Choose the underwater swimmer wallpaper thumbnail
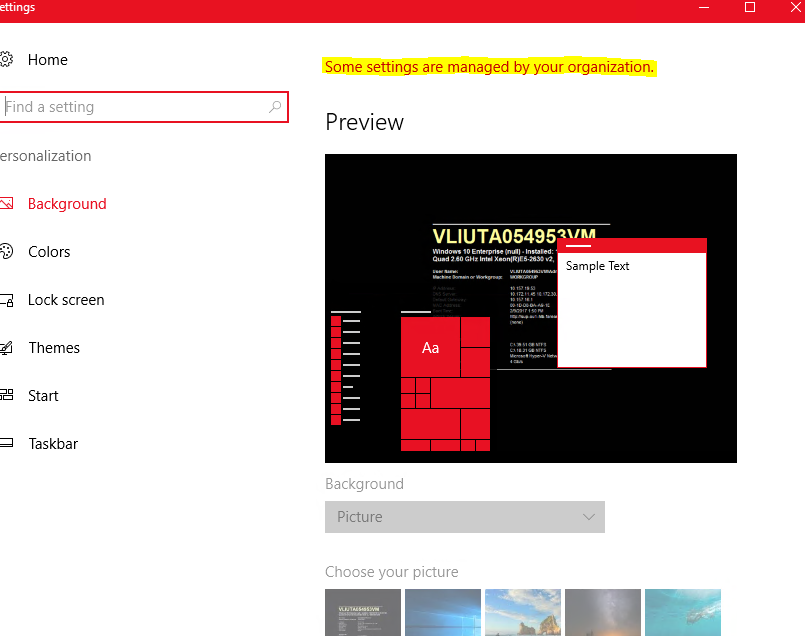 pos(683,612)
